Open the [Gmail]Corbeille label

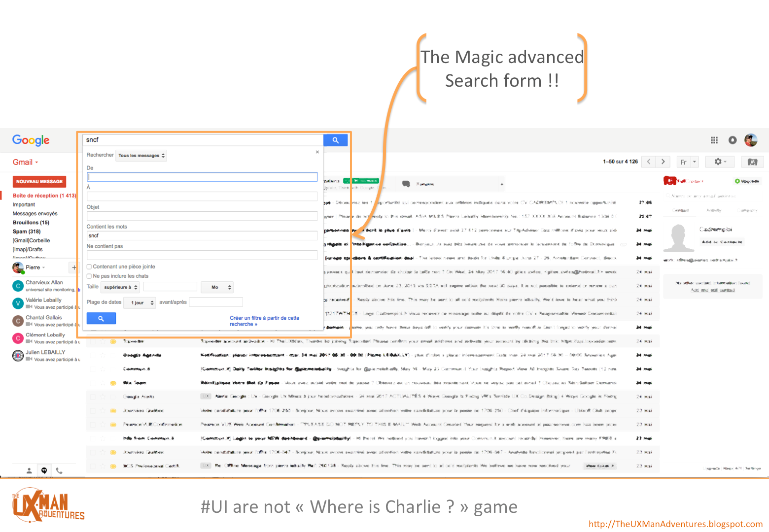click(31, 240)
